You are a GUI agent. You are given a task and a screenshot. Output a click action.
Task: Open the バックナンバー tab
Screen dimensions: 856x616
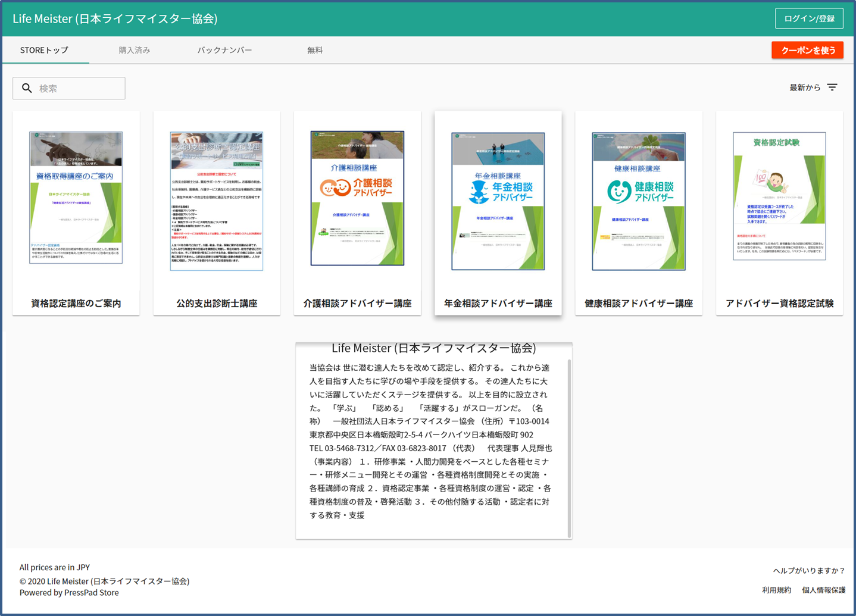[224, 51]
